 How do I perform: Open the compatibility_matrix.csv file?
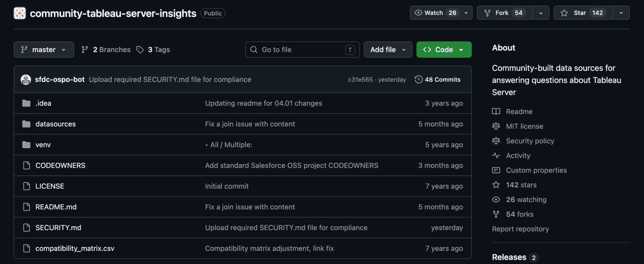pyautogui.click(x=75, y=248)
